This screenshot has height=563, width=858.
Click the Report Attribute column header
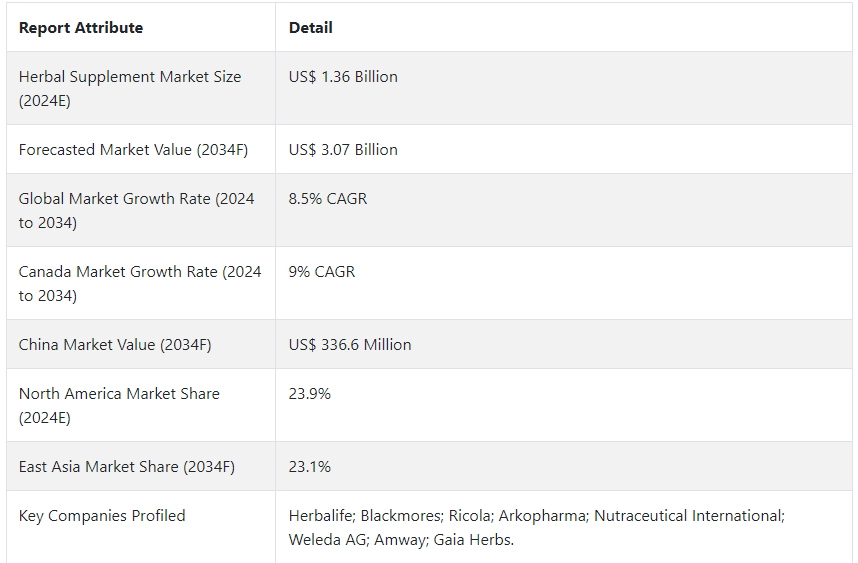click(x=81, y=27)
